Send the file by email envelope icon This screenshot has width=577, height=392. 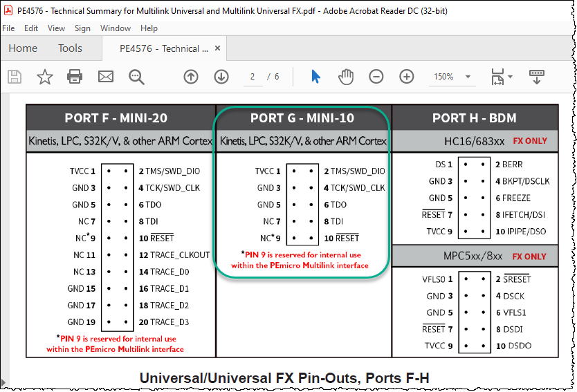[x=106, y=77]
